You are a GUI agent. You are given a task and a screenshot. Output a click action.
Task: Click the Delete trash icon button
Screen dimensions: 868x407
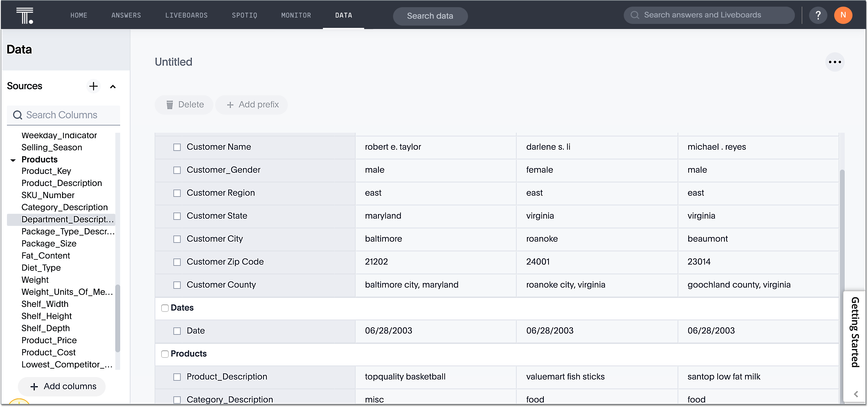[x=184, y=105]
